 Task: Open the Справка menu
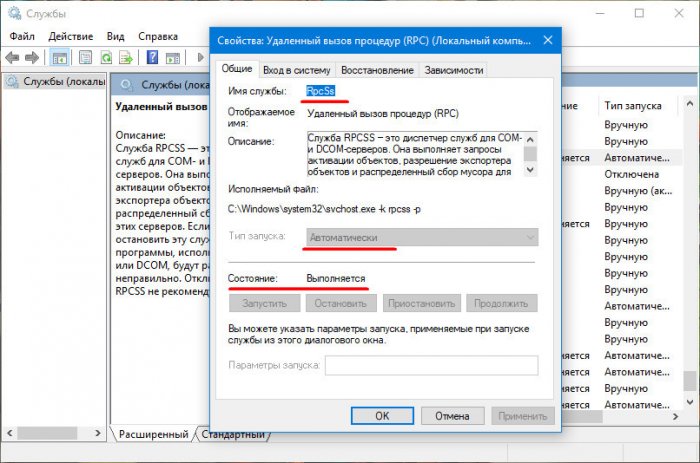158,36
